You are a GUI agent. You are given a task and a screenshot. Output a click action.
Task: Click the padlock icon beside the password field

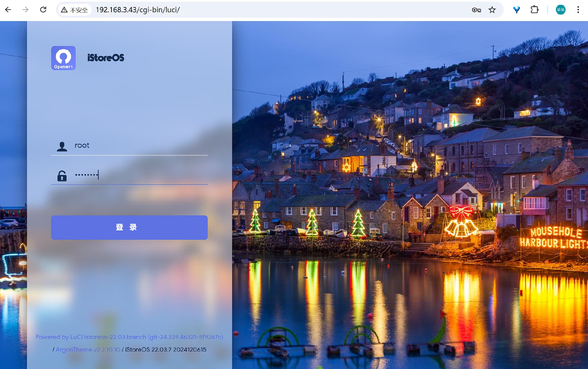[x=62, y=176]
